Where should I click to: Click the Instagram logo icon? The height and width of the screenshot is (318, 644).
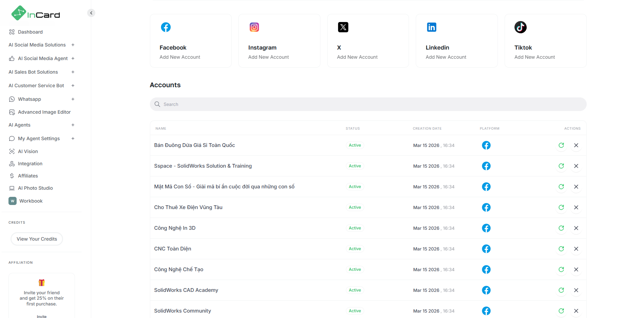click(254, 27)
